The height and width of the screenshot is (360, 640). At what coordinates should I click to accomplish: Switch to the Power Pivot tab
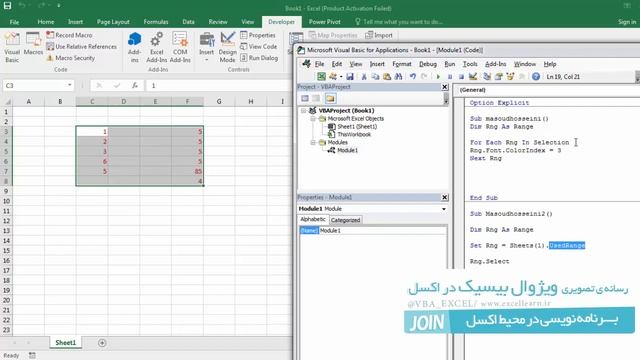coord(324,22)
